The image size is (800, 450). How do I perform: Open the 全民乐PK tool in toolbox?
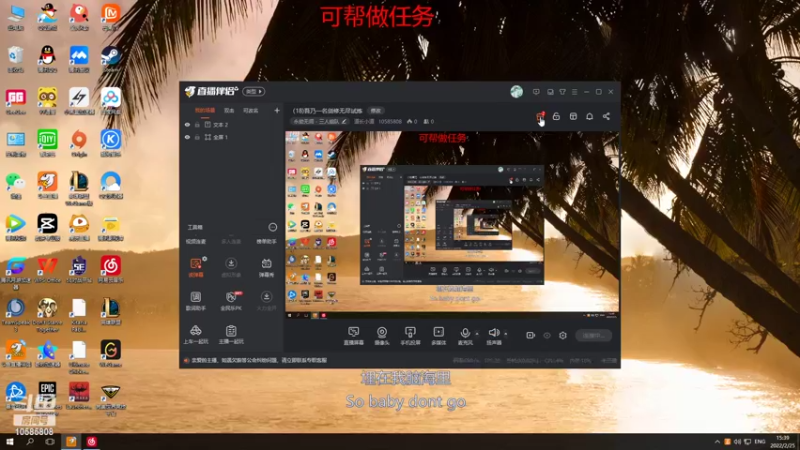tap(231, 301)
